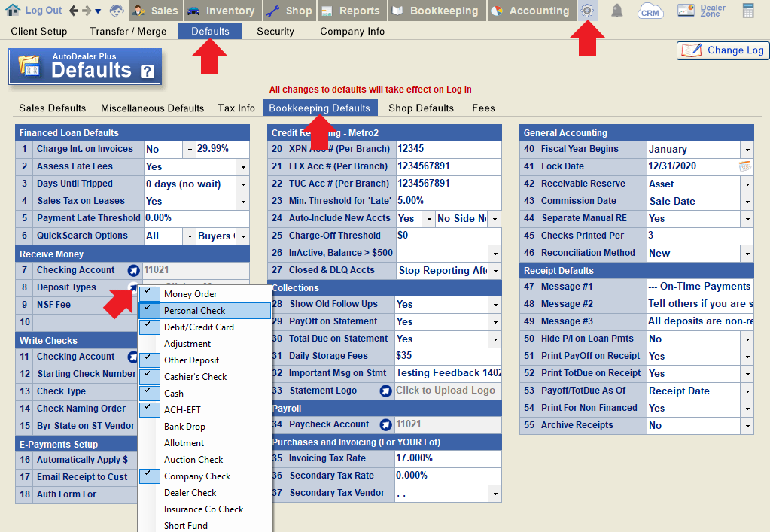Open the CRM cloud icon
The image size is (770, 532).
[650, 11]
